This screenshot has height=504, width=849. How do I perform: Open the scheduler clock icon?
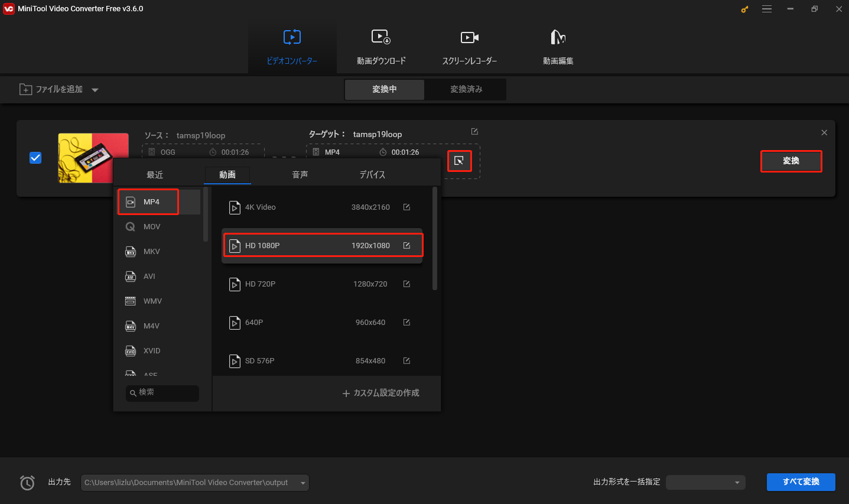tap(27, 483)
